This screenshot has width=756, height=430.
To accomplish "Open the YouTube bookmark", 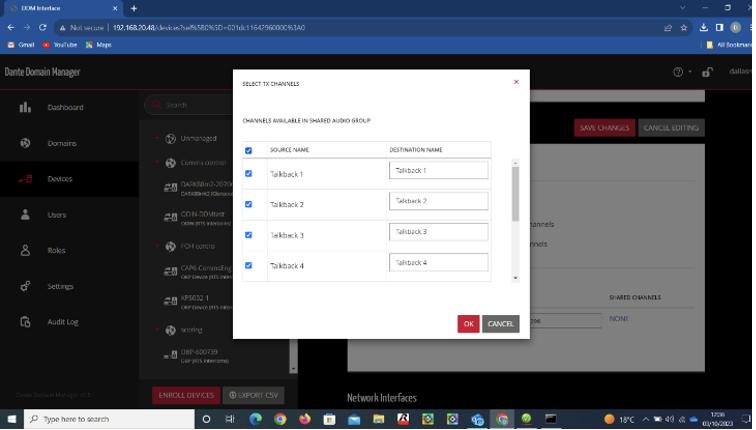I will (x=60, y=45).
